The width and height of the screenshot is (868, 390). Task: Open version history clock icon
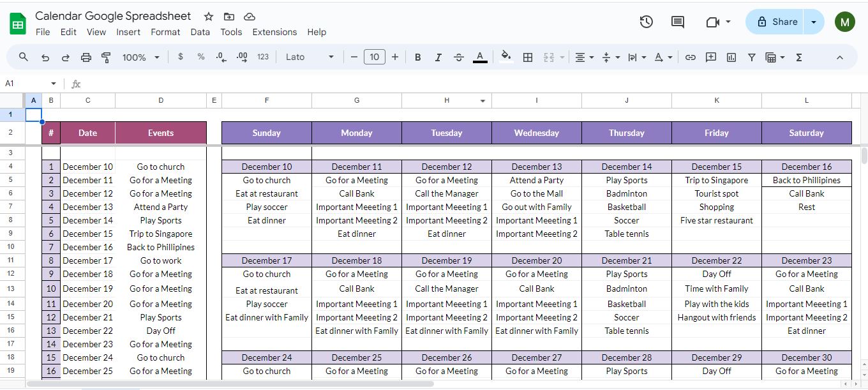pos(647,22)
